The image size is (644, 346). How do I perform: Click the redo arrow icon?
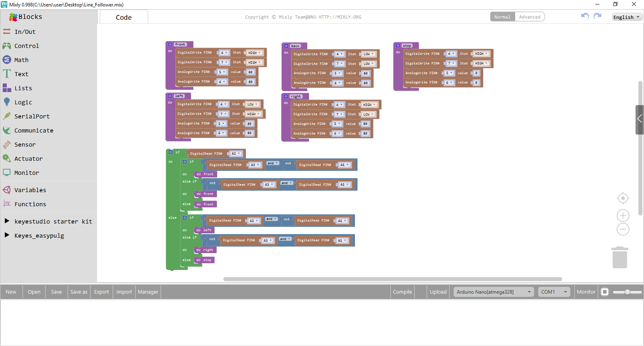click(x=598, y=16)
